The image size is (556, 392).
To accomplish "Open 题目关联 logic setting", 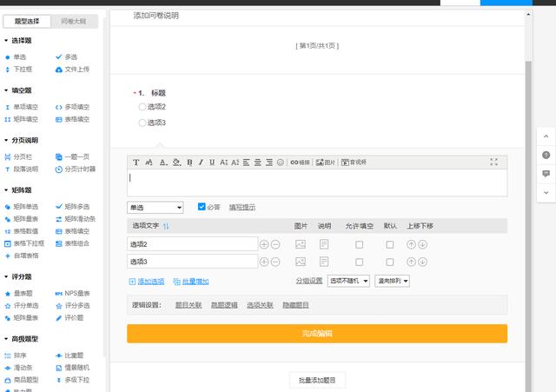I will pyautogui.click(x=189, y=305).
